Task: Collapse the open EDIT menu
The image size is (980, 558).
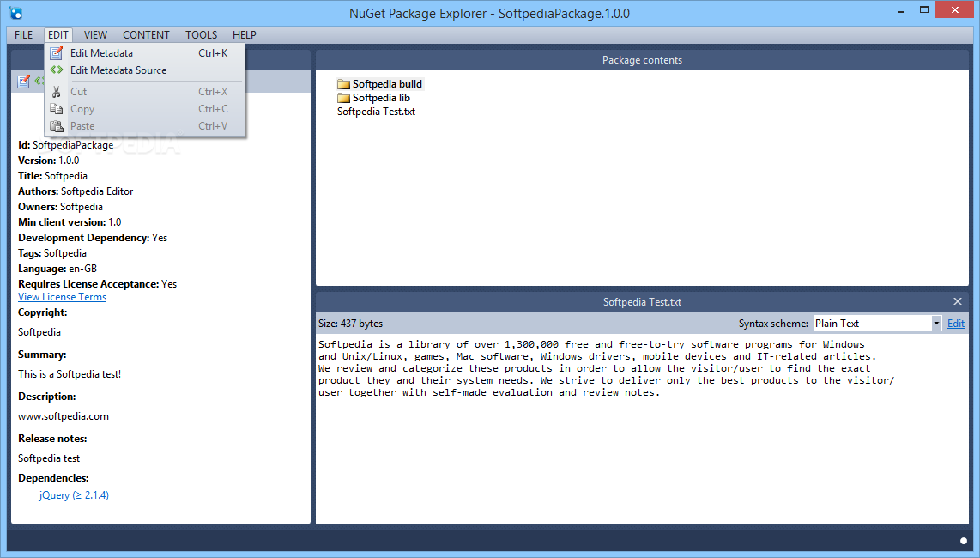Action: 58,35
